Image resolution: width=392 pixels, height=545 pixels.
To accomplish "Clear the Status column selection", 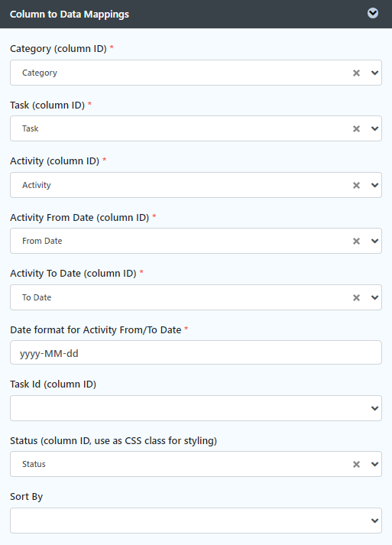I will point(356,465).
